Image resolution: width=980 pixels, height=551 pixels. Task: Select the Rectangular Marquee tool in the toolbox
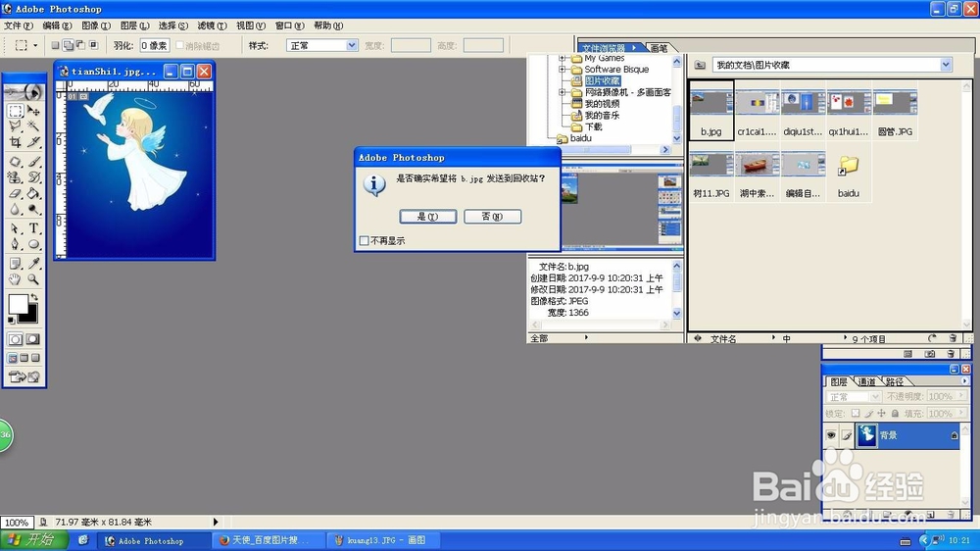coord(16,112)
